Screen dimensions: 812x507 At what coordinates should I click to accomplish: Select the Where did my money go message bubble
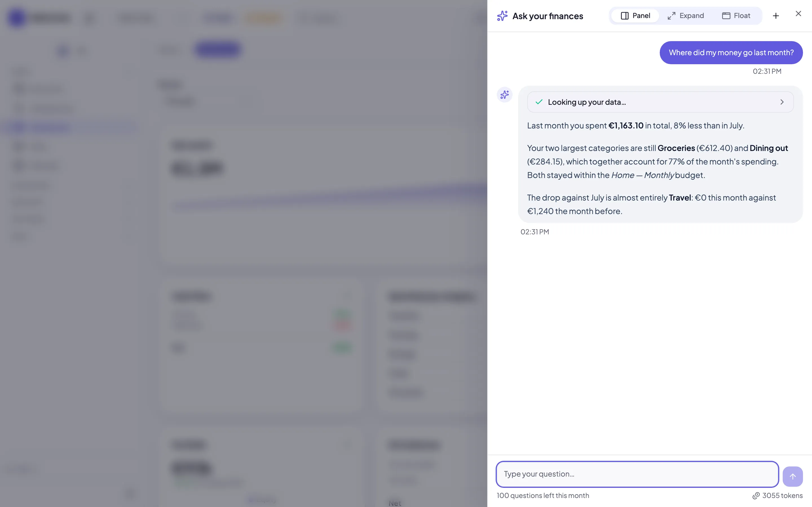731,53
